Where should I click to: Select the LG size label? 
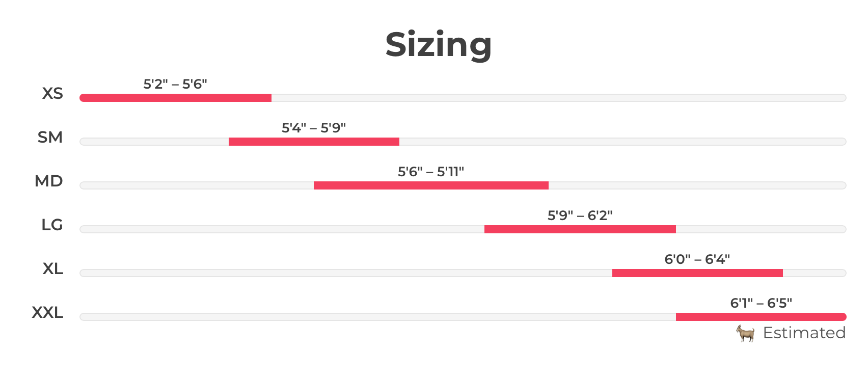pos(52,225)
